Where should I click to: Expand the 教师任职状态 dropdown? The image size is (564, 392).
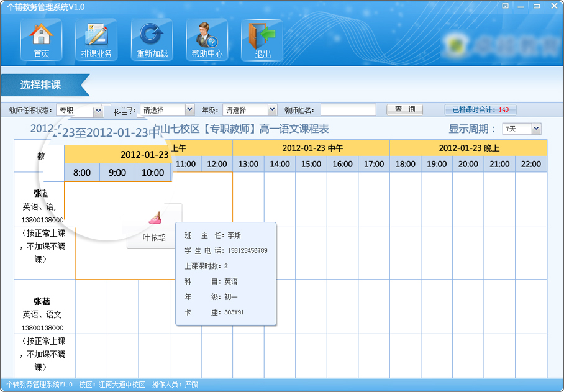click(x=98, y=111)
